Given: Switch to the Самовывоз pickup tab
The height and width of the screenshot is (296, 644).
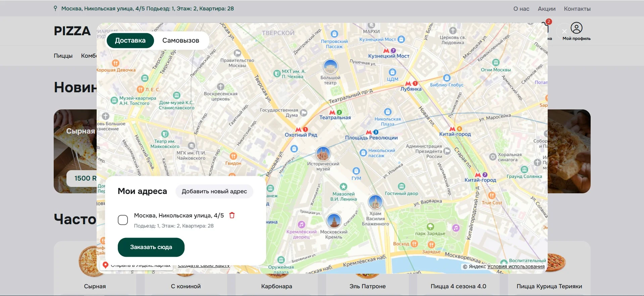Looking at the screenshot, I should [181, 41].
